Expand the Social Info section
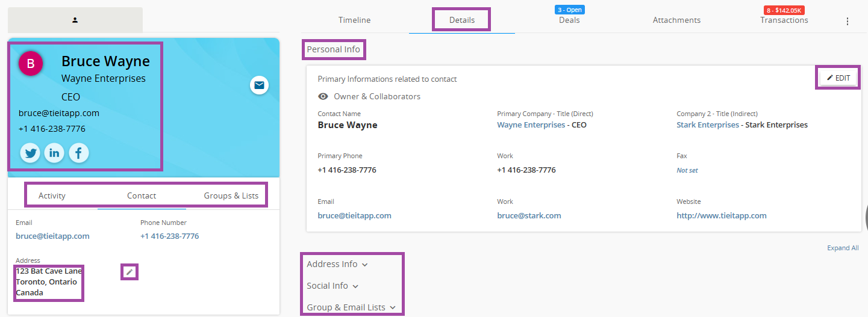This screenshot has width=868, height=317. coord(333,286)
